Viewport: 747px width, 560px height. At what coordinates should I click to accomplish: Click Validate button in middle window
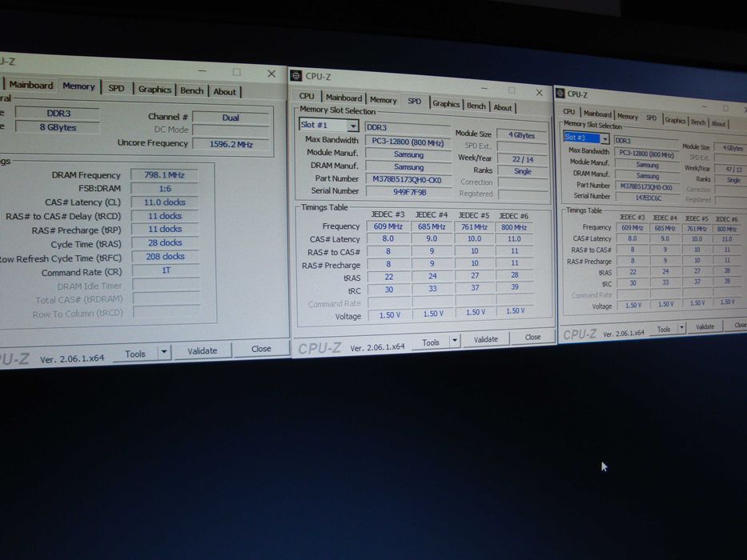click(x=485, y=339)
